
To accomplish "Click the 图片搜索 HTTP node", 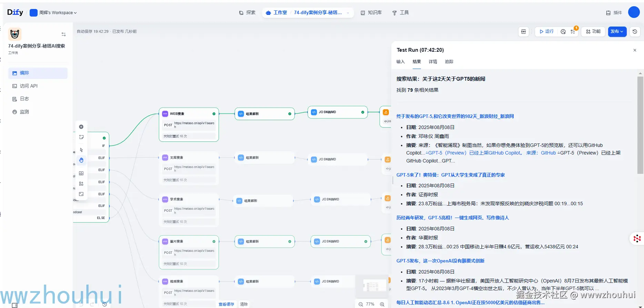I will coord(189,252).
